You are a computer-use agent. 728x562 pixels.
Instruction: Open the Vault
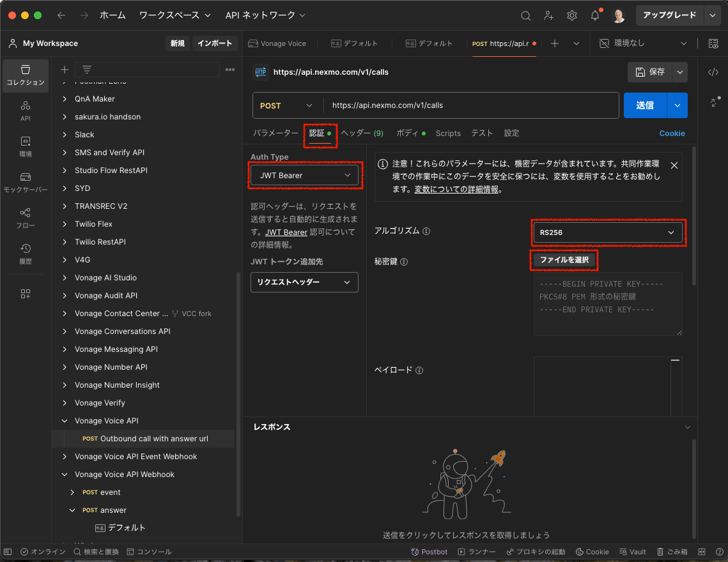pyautogui.click(x=632, y=551)
